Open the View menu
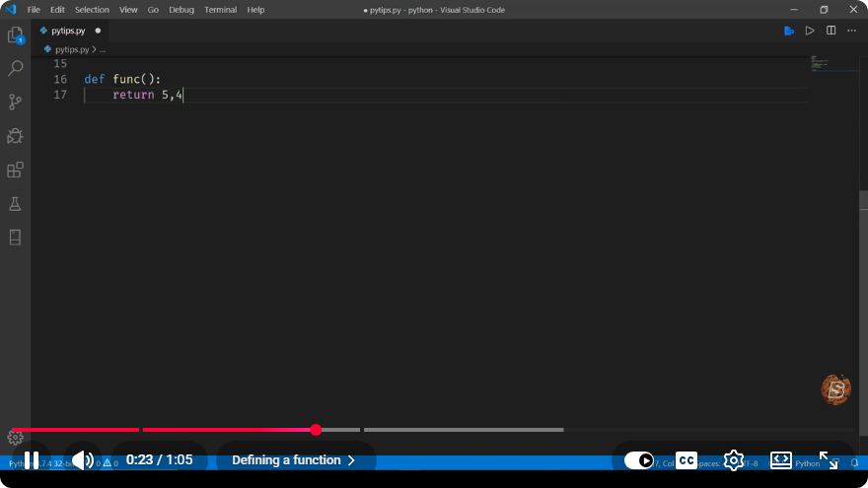 [128, 10]
